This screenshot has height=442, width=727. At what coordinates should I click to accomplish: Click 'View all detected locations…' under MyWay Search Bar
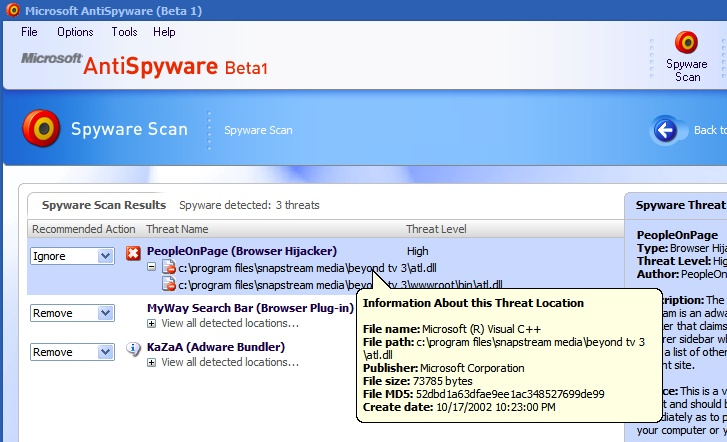tap(230, 323)
